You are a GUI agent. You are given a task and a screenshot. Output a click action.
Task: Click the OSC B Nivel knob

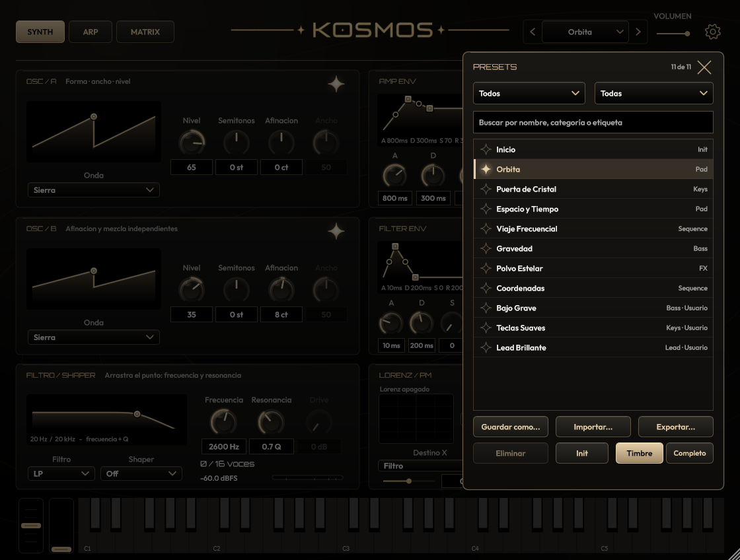pos(192,290)
